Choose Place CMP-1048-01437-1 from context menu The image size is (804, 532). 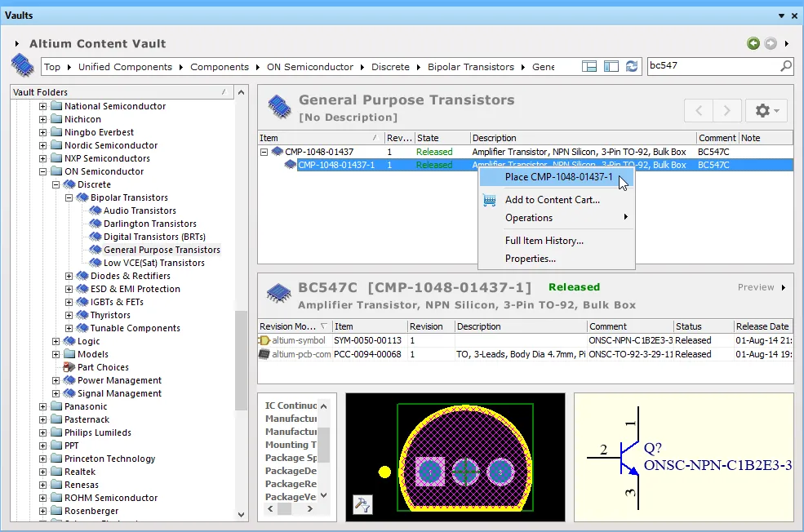pos(558,177)
